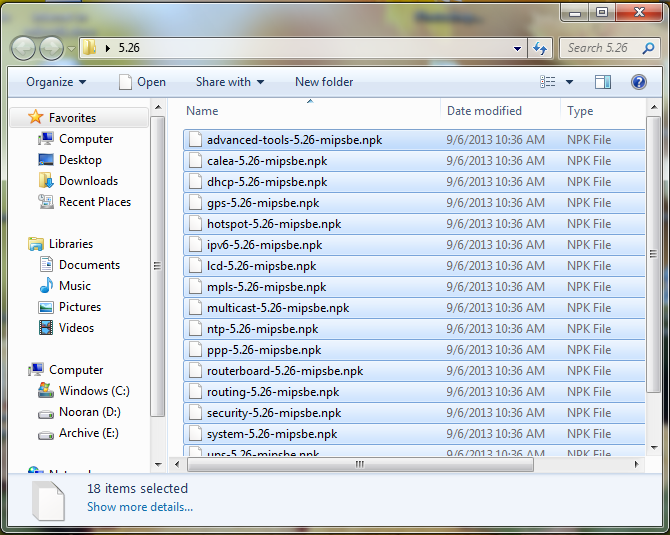
Task: Click the search magnifier icon
Action: click(648, 48)
